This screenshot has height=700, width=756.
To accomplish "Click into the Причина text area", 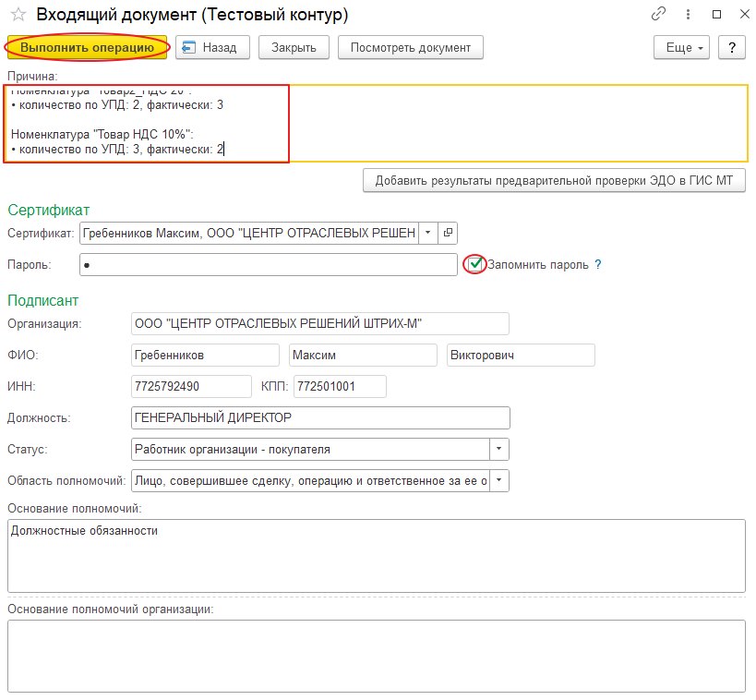I will 377,124.
